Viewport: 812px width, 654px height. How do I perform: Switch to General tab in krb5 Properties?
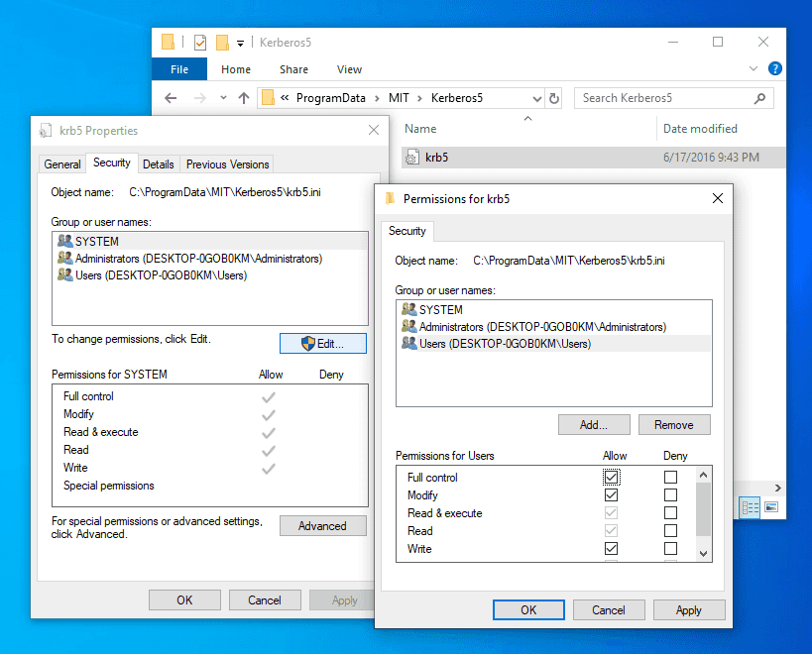point(62,164)
